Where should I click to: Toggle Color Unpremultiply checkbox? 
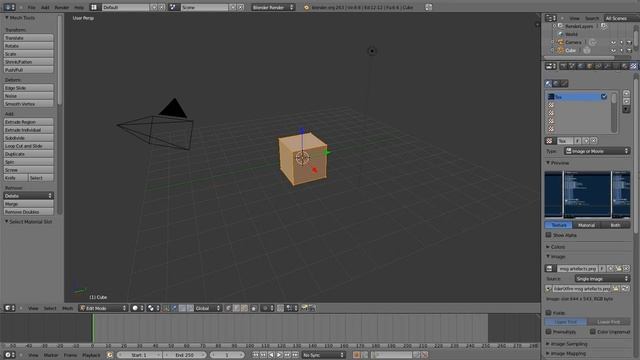(x=592, y=331)
